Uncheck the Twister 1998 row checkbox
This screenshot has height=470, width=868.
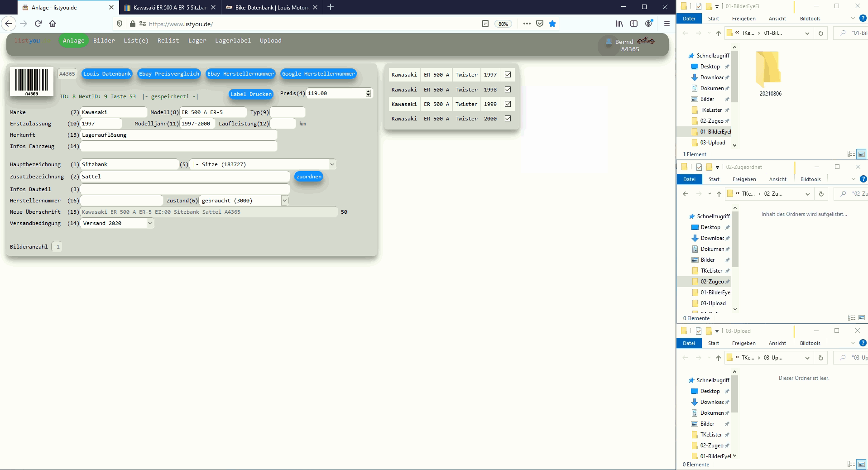(x=508, y=90)
